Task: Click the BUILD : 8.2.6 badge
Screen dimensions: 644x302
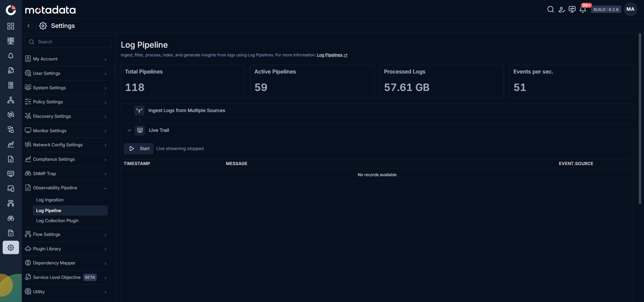Action: 606,9
